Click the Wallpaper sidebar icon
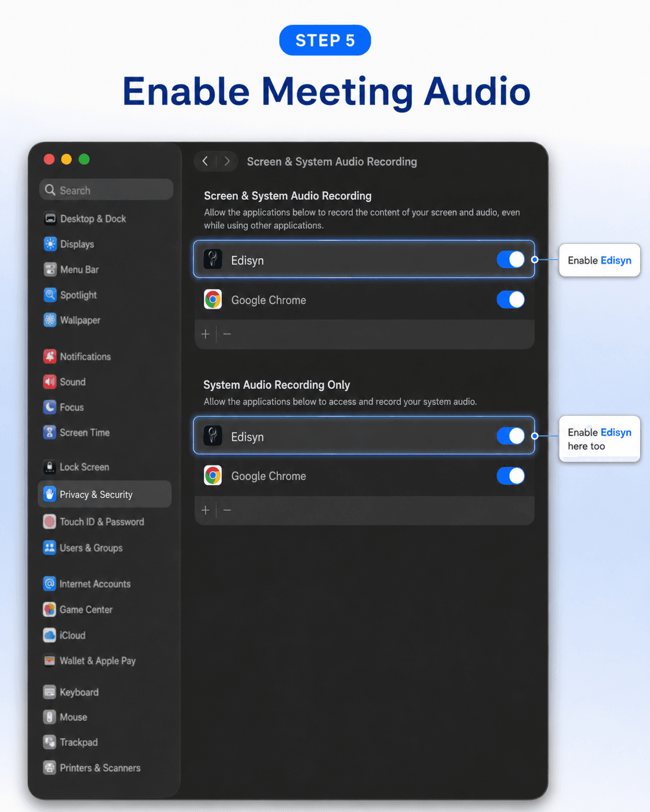The image size is (650, 812). [50, 320]
